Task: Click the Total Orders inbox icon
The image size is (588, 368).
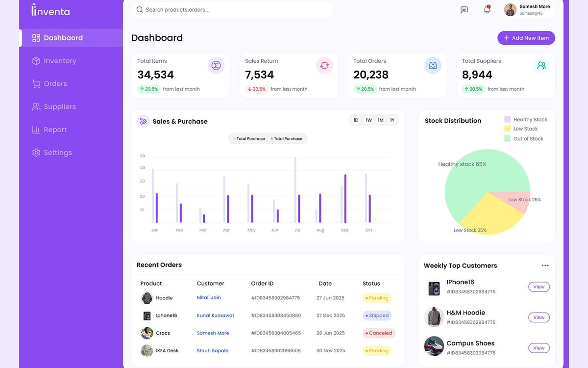Action: (433, 65)
